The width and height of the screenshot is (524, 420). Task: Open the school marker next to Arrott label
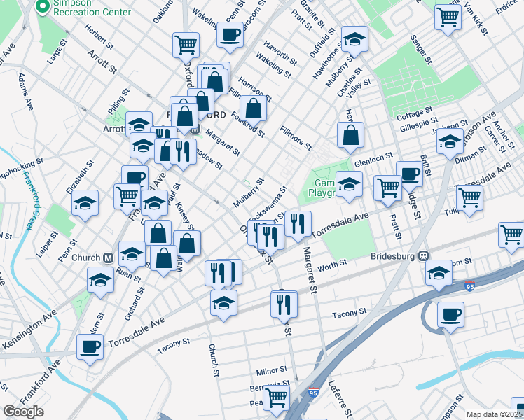coord(139,125)
